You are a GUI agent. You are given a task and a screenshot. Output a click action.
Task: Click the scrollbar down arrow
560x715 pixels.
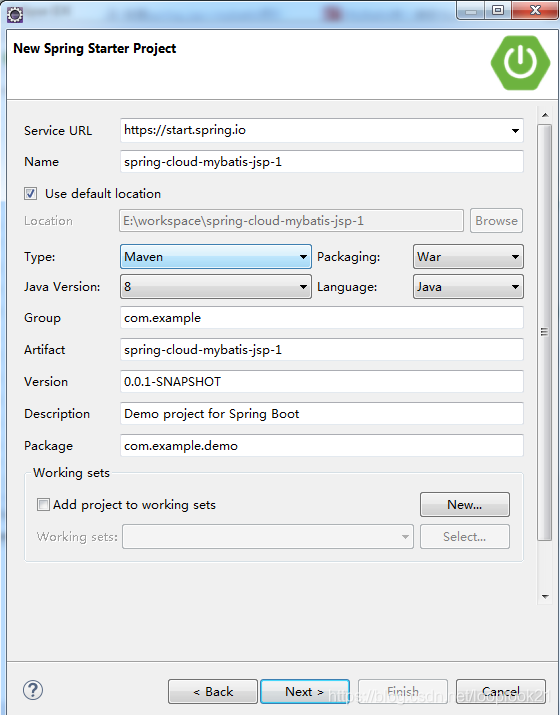click(545, 596)
